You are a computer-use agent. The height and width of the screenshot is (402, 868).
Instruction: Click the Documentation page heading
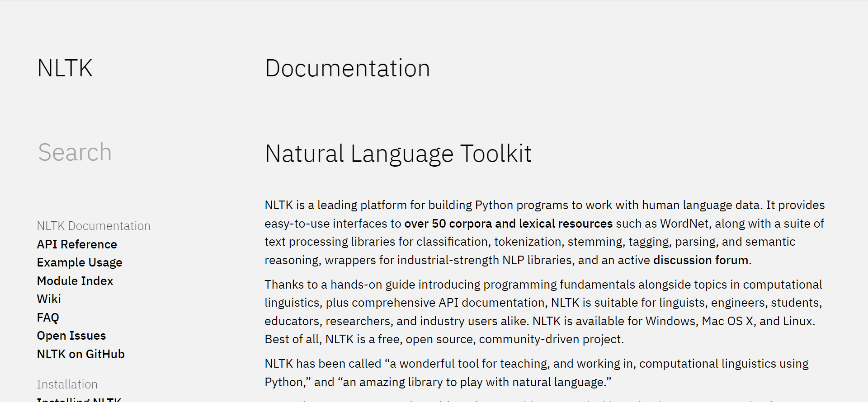point(347,69)
